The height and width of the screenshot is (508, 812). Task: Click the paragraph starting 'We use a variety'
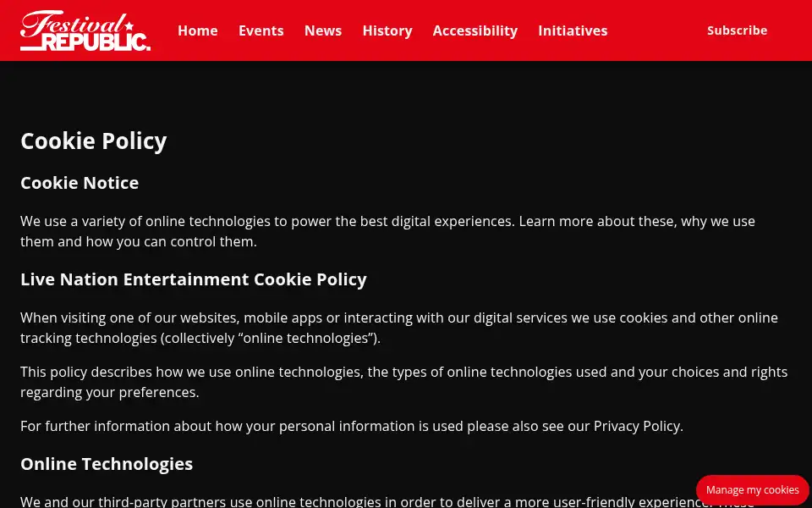point(387,231)
